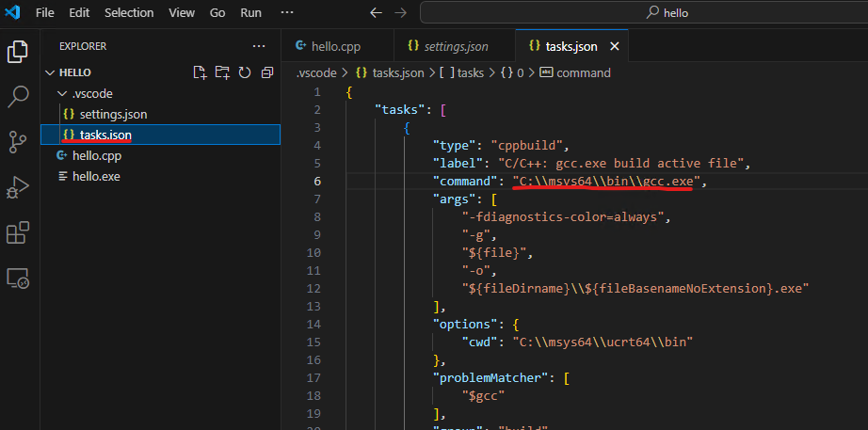Refresh the Explorer file tree
This screenshot has height=430, width=868.
click(245, 72)
